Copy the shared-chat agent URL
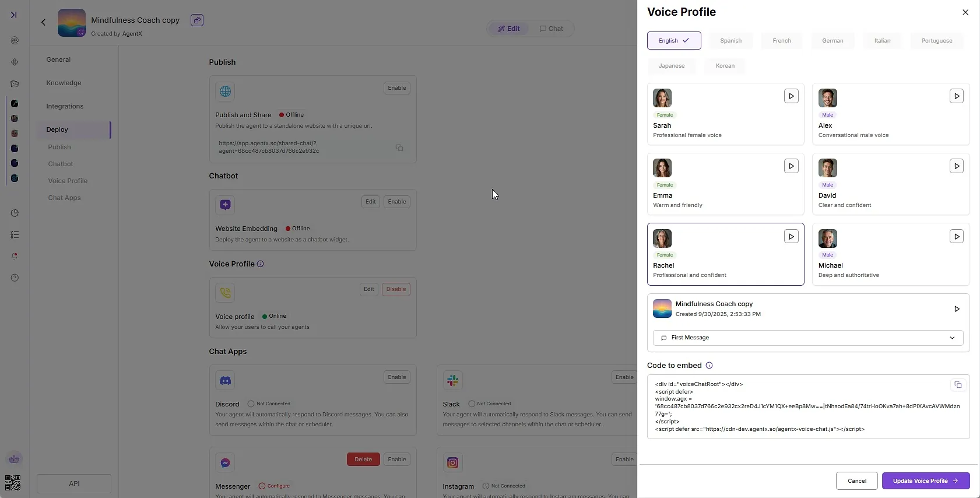The width and height of the screenshot is (980, 498). coord(399,148)
